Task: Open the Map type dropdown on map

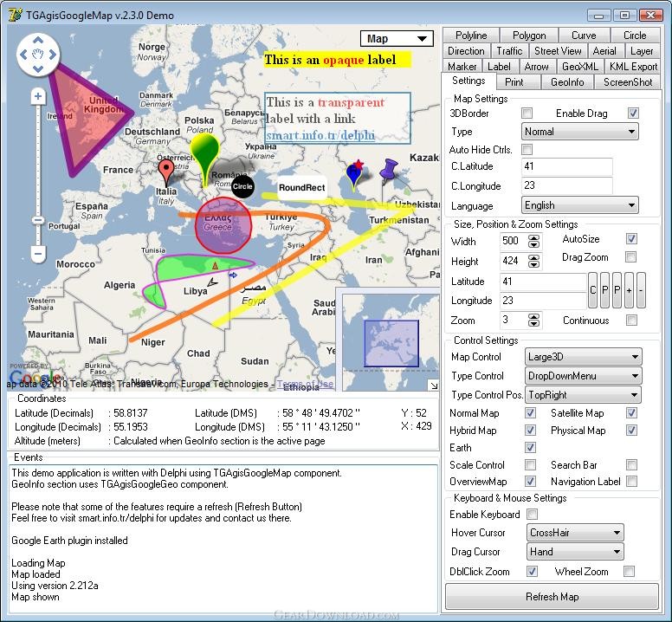Action: coord(397,39)
